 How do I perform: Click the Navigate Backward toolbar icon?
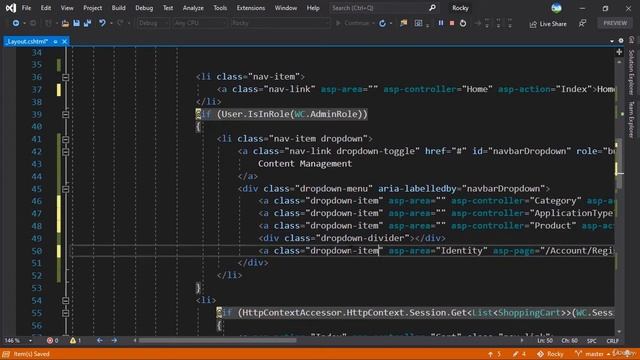coord(16,23)
